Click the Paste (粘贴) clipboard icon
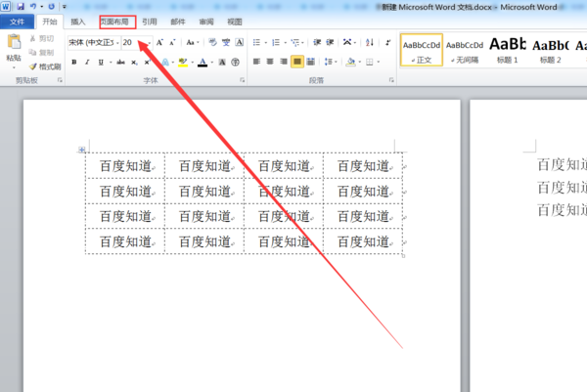The height and width of the screenshot is (392, 587). pyautogui.click(x=14, y=42)
